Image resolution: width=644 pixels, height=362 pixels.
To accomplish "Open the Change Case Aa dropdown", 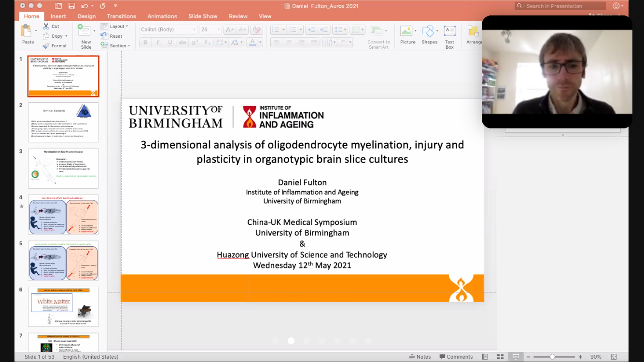I will pos(237,42).
